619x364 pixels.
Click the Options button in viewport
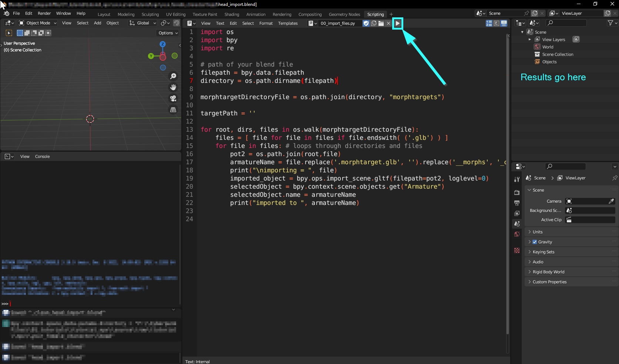168,33
